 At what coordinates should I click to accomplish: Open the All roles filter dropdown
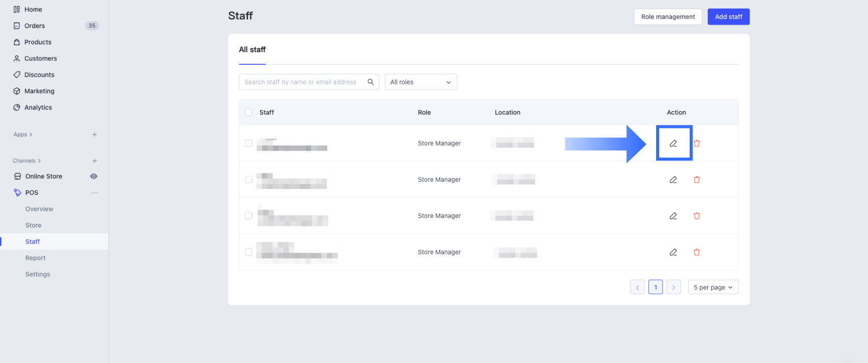click(420, 82)
